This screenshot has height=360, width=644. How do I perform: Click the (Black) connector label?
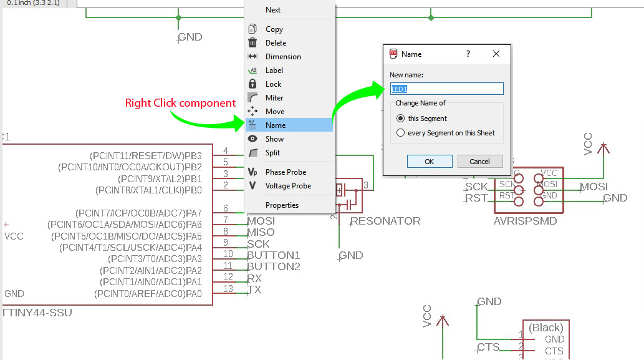[546, 328]
